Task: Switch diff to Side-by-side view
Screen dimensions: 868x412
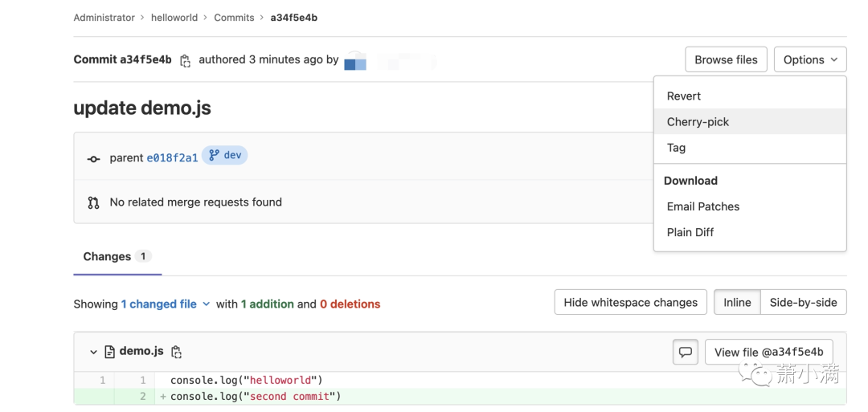Action: pyautogui.click(x=803, y=303)
